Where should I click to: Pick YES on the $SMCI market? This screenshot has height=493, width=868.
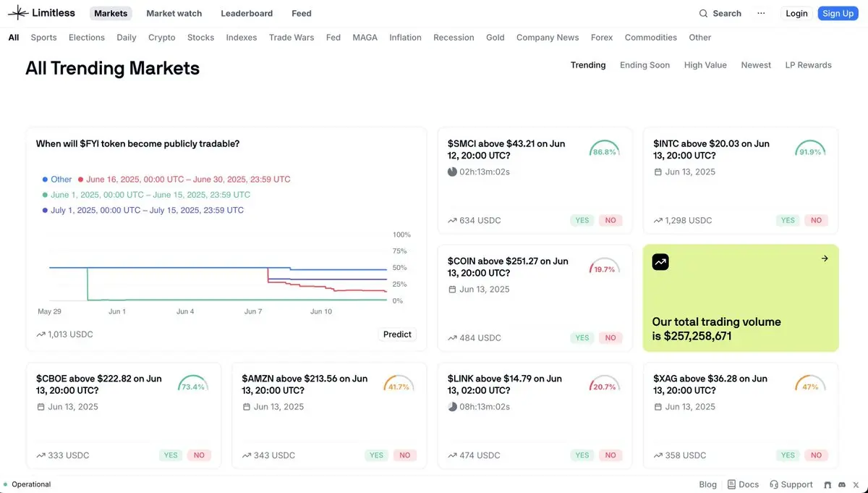coord(582,220)
